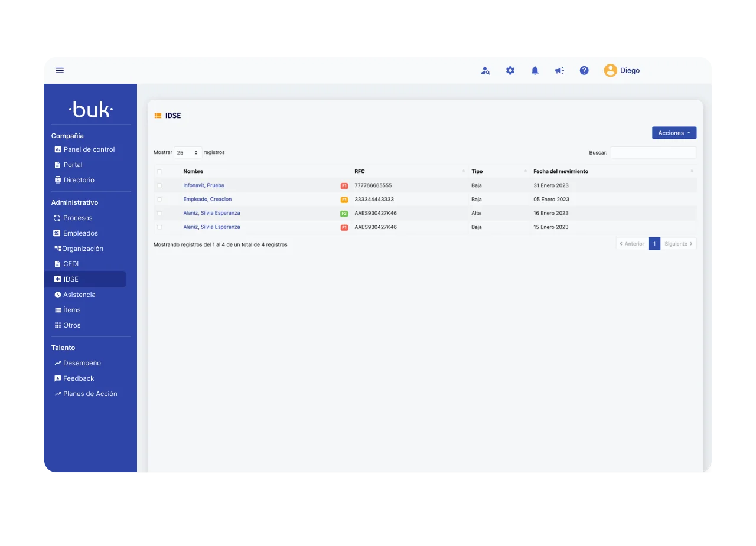This screenshot has height=546, width=756.
Task: Check the Infonavit, Prueba row checkbox
Action: pyautogui.click(x=159, y=185)
